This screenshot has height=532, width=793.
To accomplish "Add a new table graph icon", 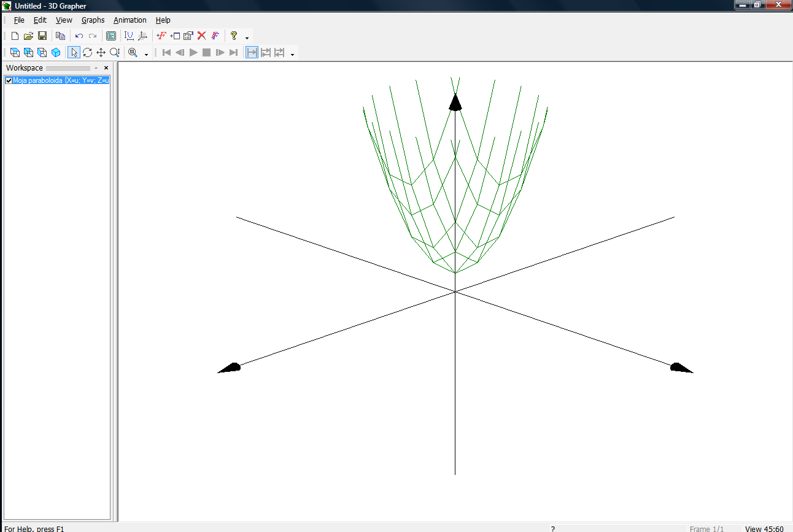I will click(x=175, y=36).
